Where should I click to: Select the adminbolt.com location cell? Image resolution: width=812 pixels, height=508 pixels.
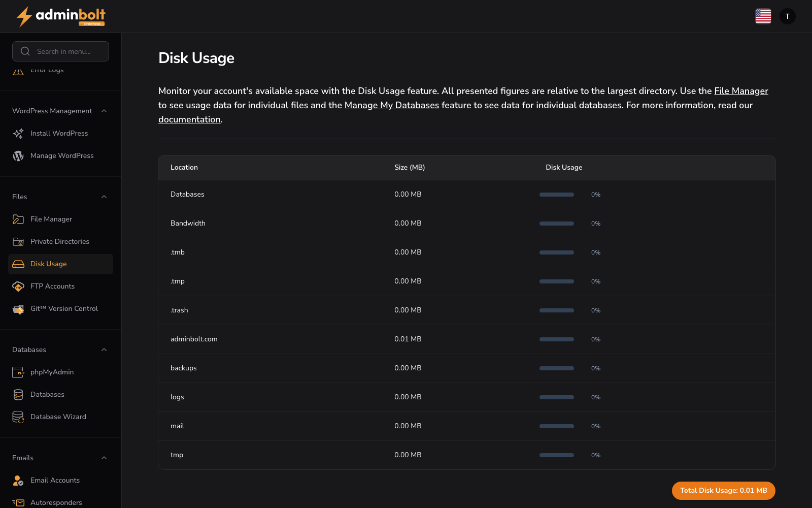click(194, 339)
